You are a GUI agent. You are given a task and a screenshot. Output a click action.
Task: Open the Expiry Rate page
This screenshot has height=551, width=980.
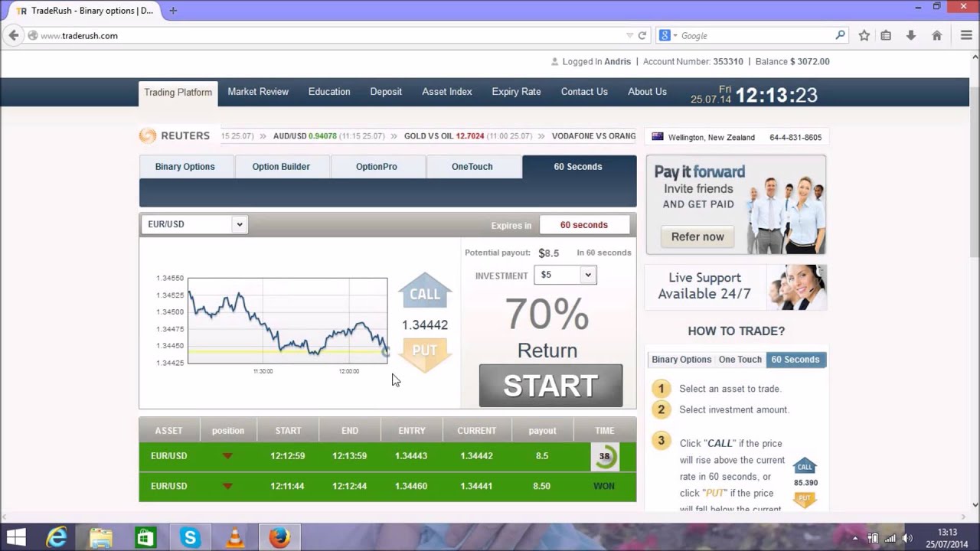[x=516, y=92]
